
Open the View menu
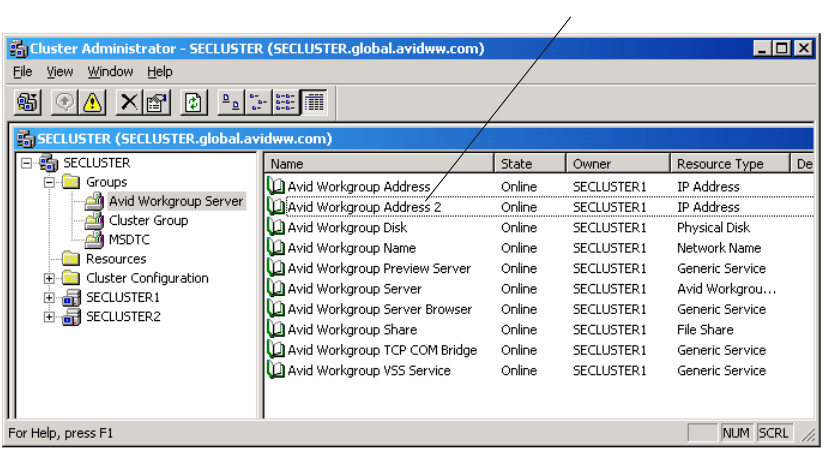[x=59, y=71]
